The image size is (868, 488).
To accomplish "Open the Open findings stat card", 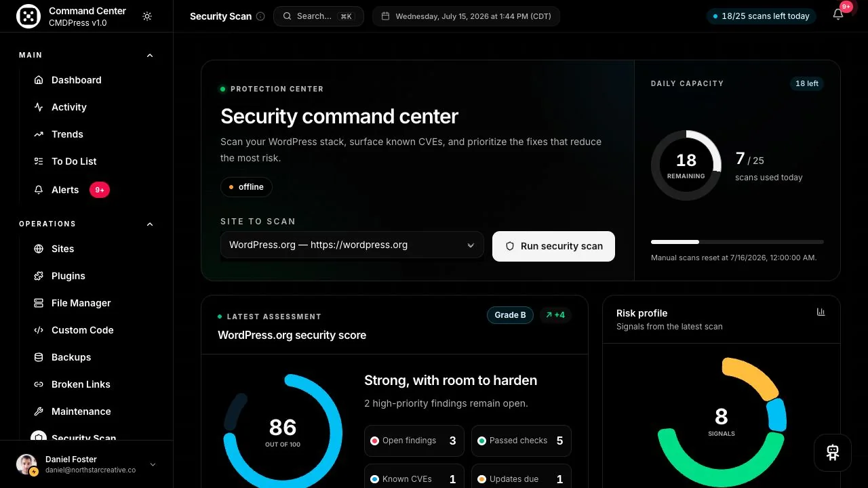I will point(414,441).
